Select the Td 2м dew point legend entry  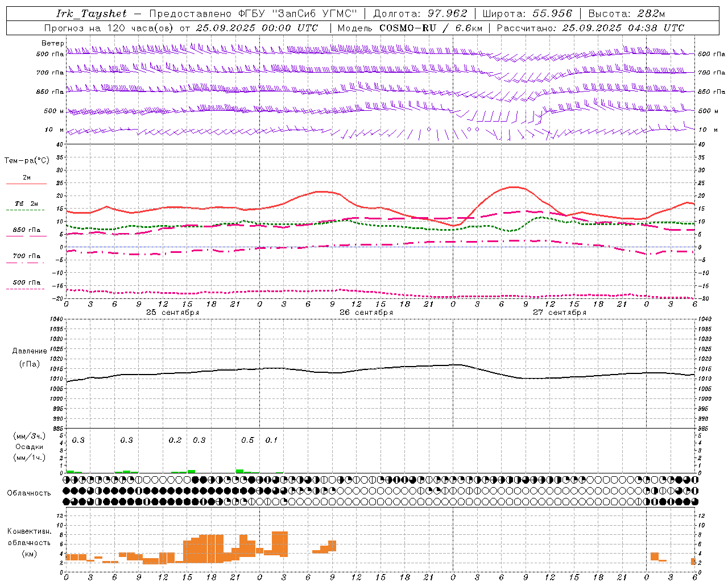[27, 203]
